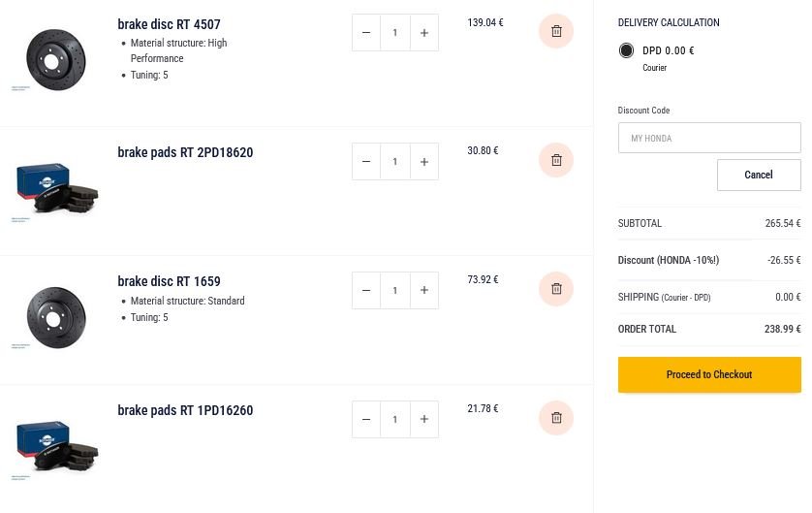Image resolution: width=812 pixels, height=513 pixels.
Task: Add one more brake pads RT 2PD18620
Action: 424,162
